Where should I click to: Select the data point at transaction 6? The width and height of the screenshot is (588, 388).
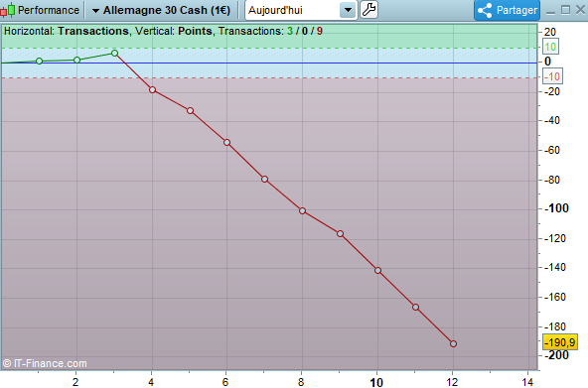click(226, 143)
